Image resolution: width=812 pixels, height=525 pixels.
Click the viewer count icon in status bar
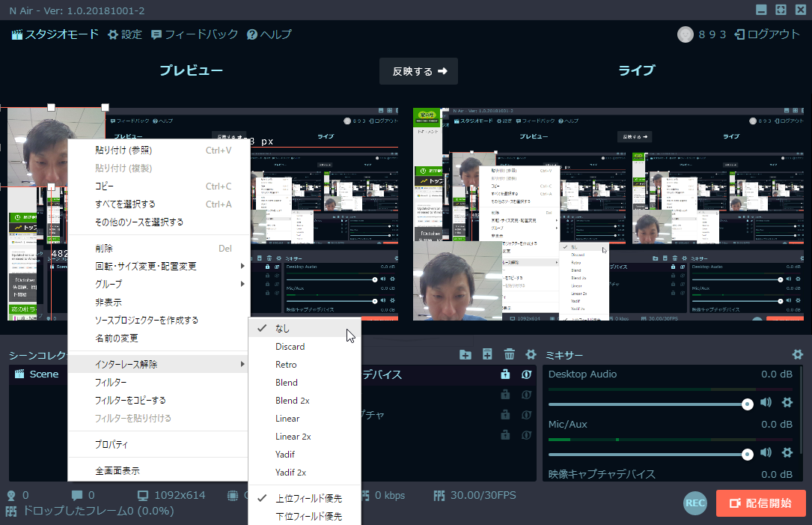click(11, 496)
